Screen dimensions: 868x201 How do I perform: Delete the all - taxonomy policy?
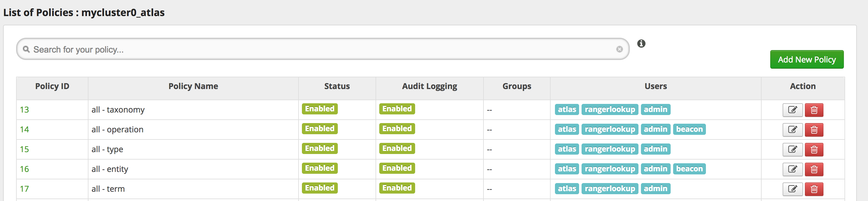pyautogui.click(x=814, y=110)
